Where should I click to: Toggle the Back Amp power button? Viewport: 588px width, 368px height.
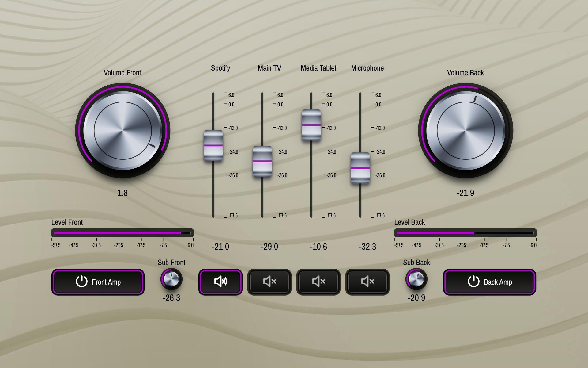(489, 282)
